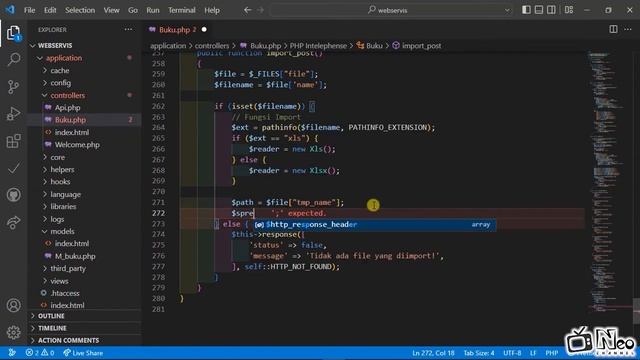Viewport: 640px width, 360px height.
Task: Expand the TIMELINE section
Action: [x=52, y=328]
